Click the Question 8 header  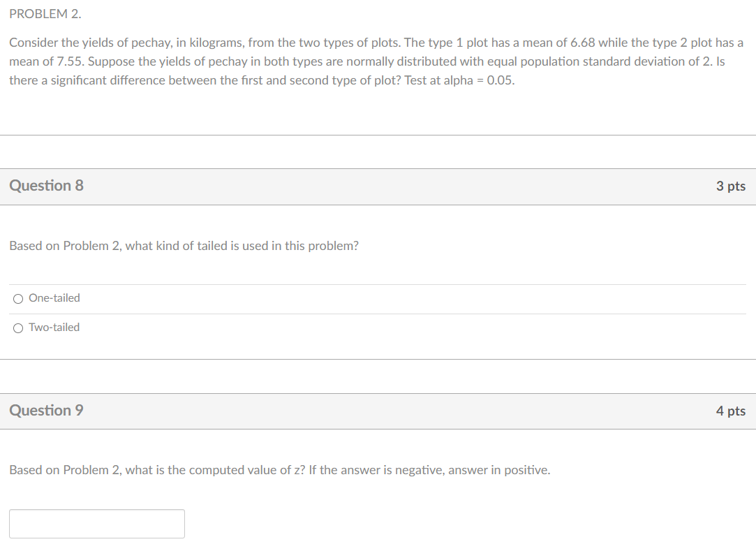tap(46, 186)
